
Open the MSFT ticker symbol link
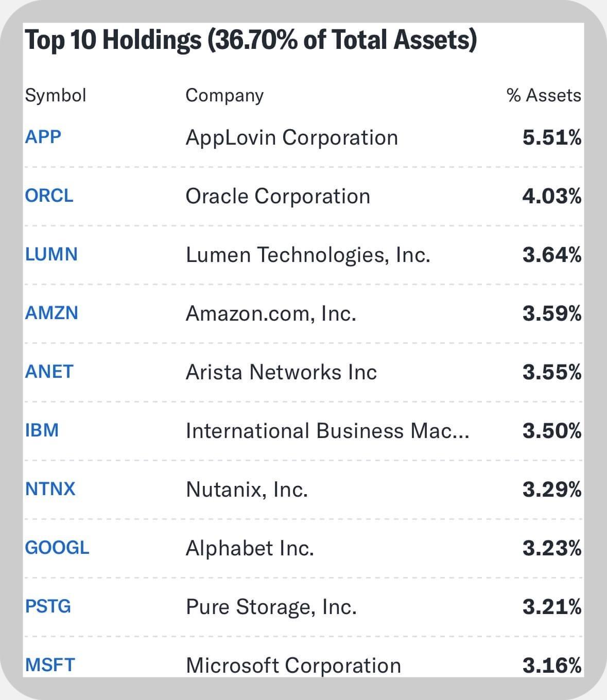click(x=50, y=665)
